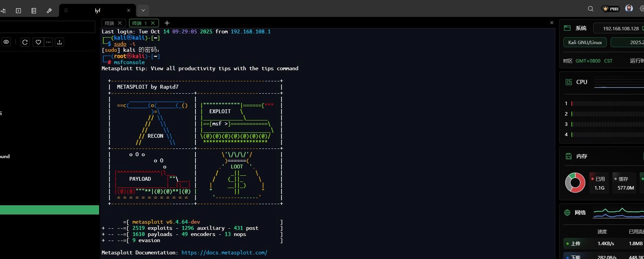Viewport: 644px width, 259px height.
Task: Click the Kali GNU/Linux badge
Action: (x=585, y=42)
